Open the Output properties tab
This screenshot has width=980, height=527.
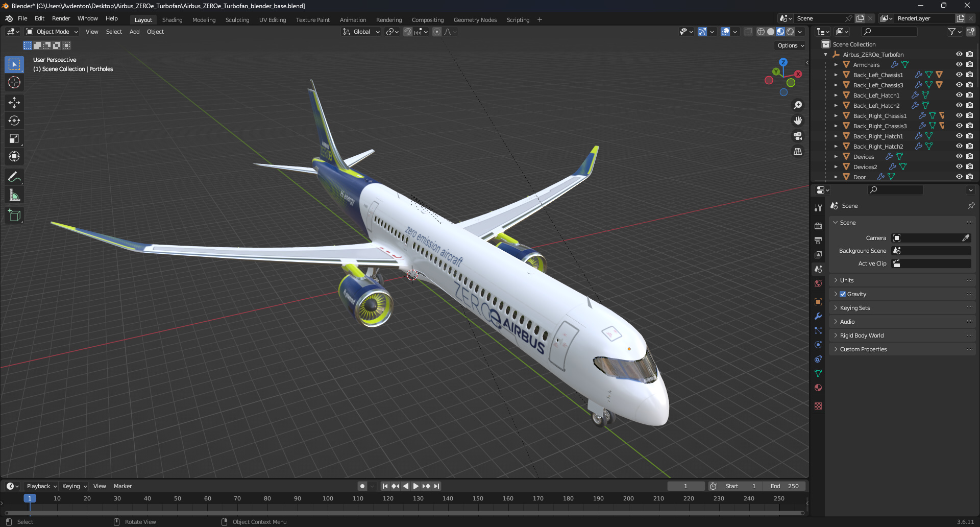pos(818,240)
